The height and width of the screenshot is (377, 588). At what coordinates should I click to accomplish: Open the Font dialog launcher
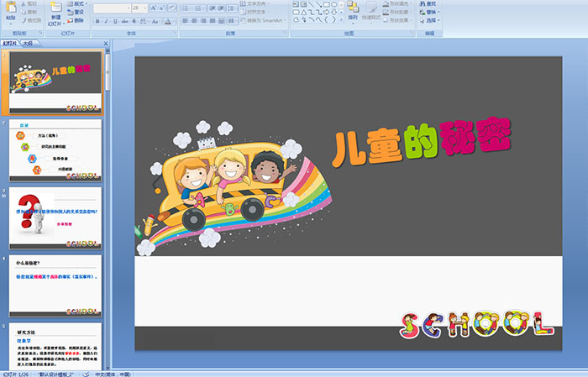[x=175, y=33]
